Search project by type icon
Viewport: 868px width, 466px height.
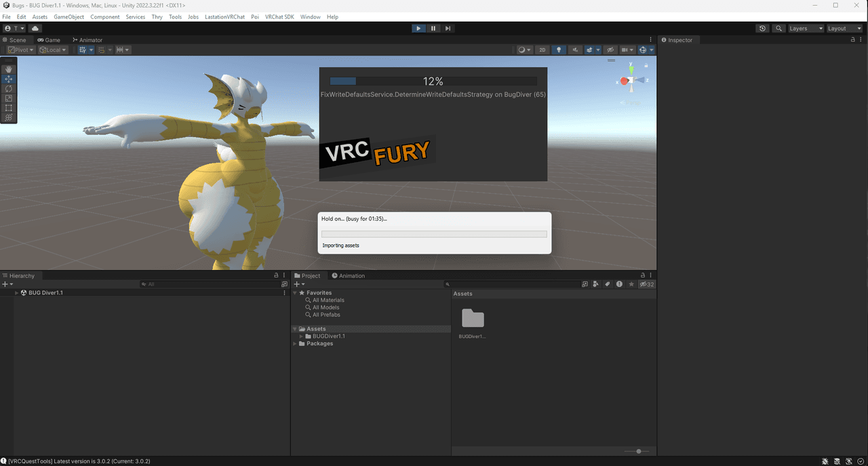pos(596,284)
